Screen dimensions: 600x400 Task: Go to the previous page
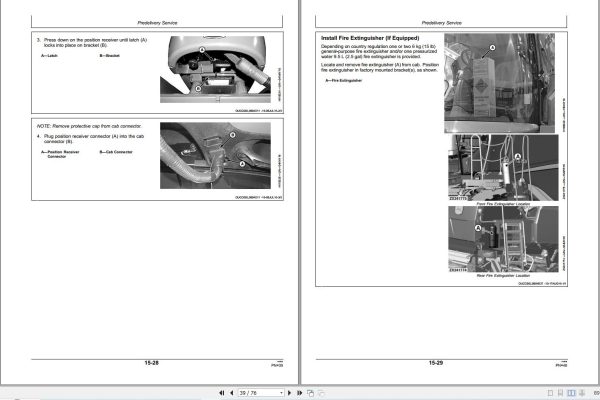click(x=232, y=393)
